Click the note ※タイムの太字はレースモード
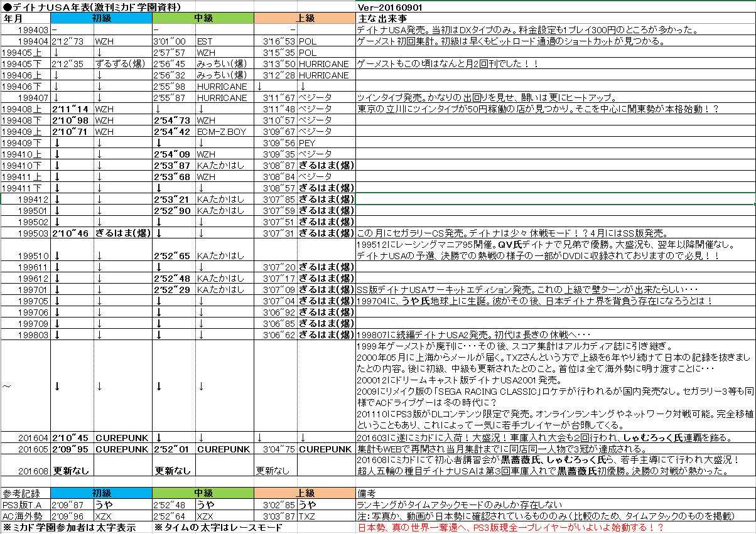Image resolution: width=756 pixels, height=534 pixels. tap(219, 528)
